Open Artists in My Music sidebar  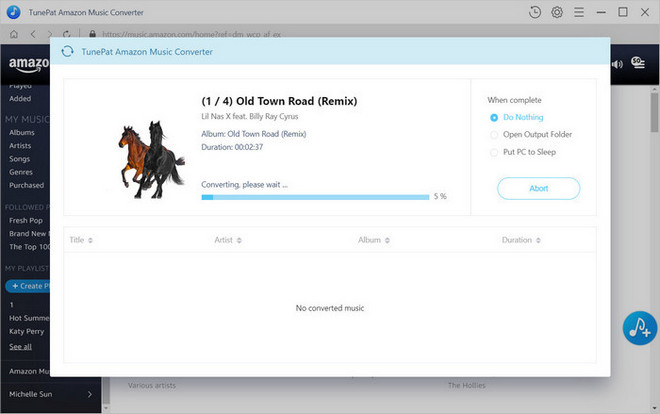(20, 146)
